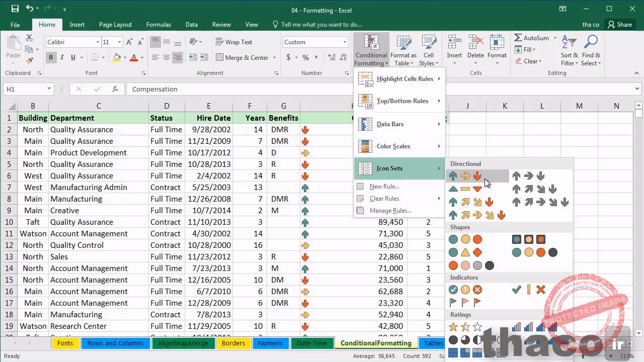Choose the 3 Traffic Lights Rimmed icon set

(528, 239)
